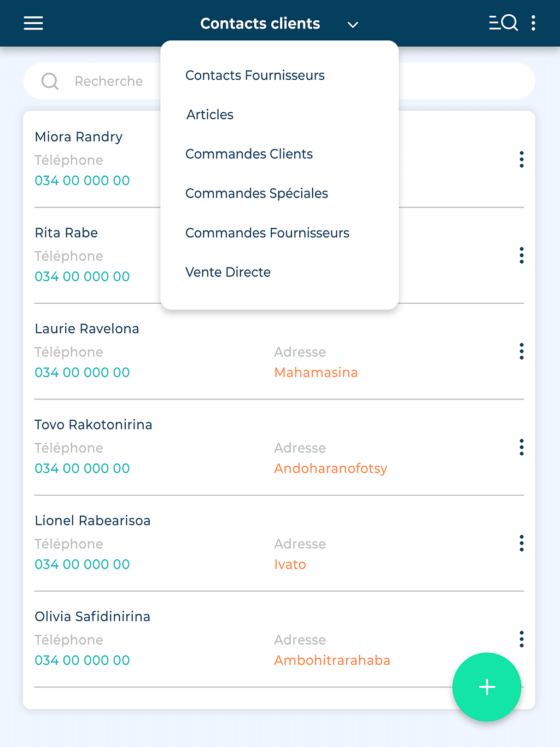Open the advanced search list icon

(x=503, y=23)
